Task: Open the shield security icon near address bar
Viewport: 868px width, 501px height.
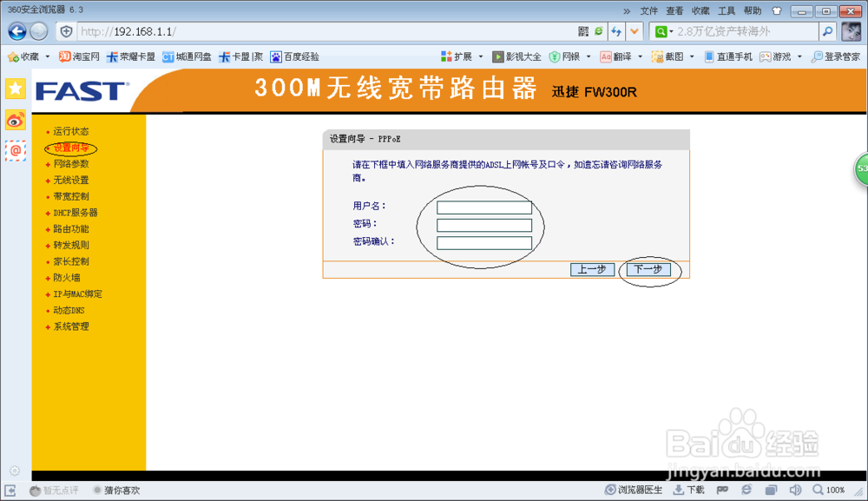Action: [x=66, y=31]
